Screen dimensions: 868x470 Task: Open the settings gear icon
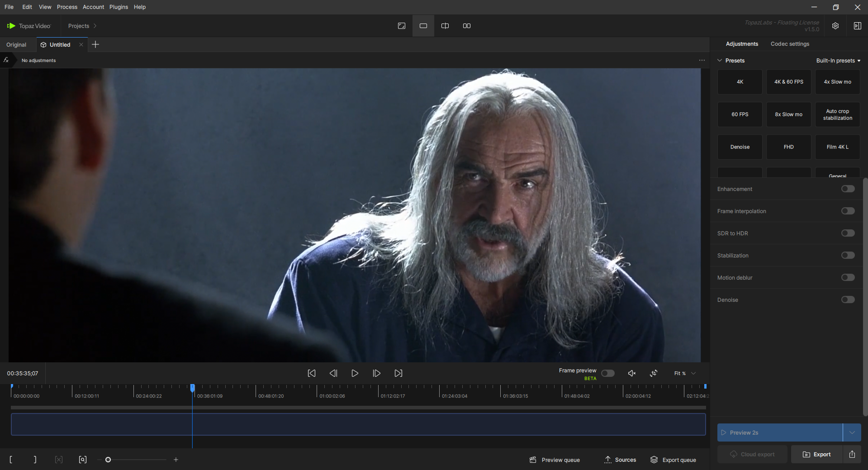click(x=835, y=26)
